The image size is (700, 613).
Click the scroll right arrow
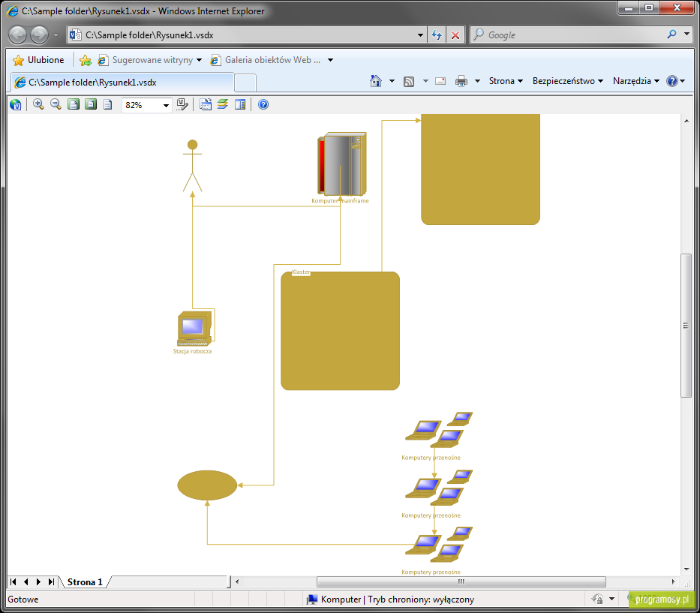click(x=673, y=581)
